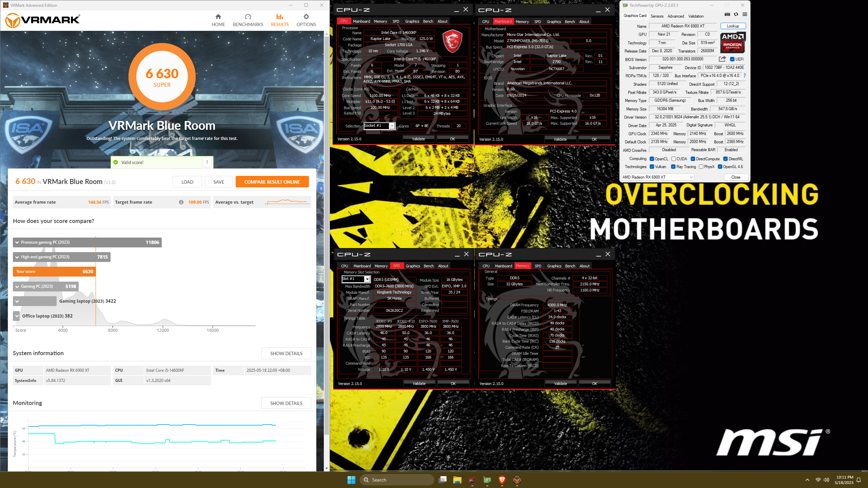
Task: Open Task View on taskbar
Action: coord(442,480)
